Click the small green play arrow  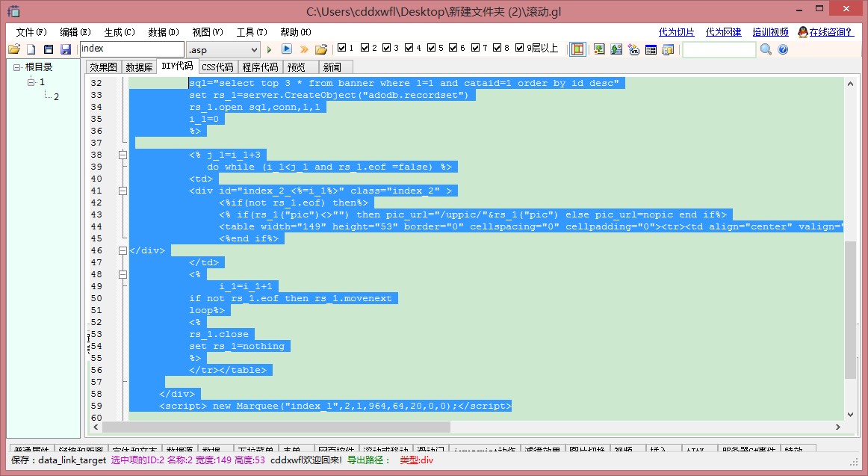click(x=270, y=49)
